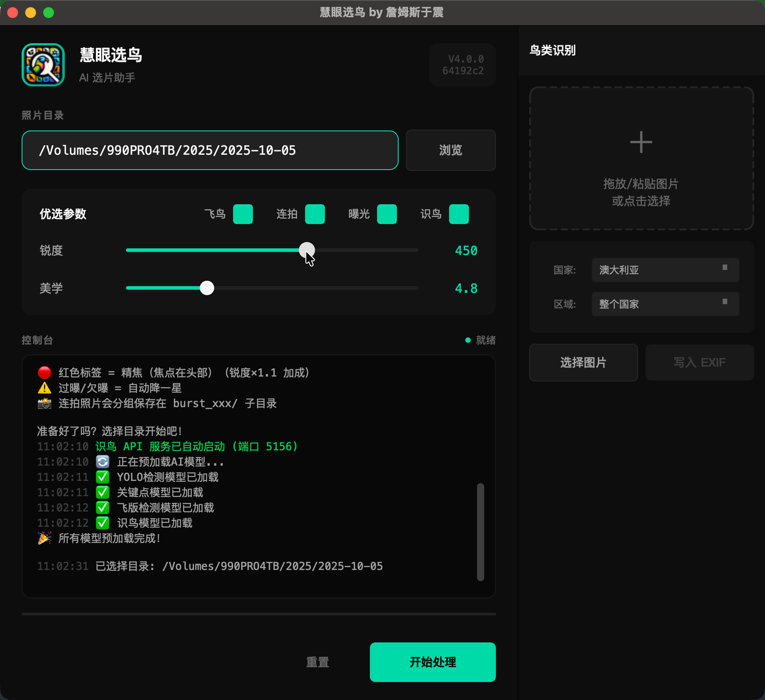The image size is (765, 700).
Task: Click the red label emoji in console
Action: click(44, 372)
